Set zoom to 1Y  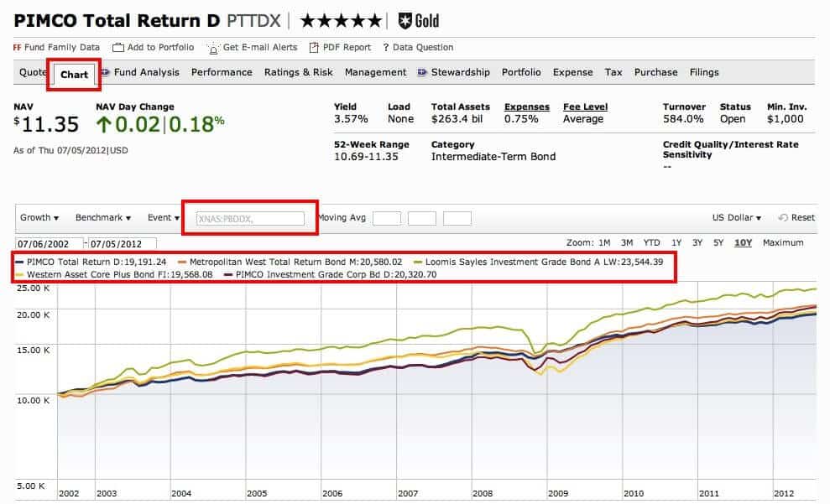pyautogui.click(x=676, y=242)
